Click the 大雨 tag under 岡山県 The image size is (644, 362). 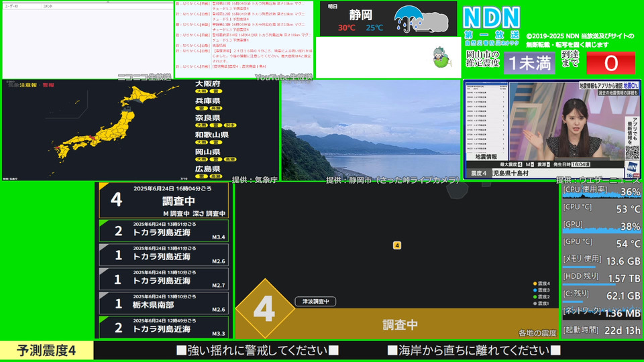tap(201, 160)
